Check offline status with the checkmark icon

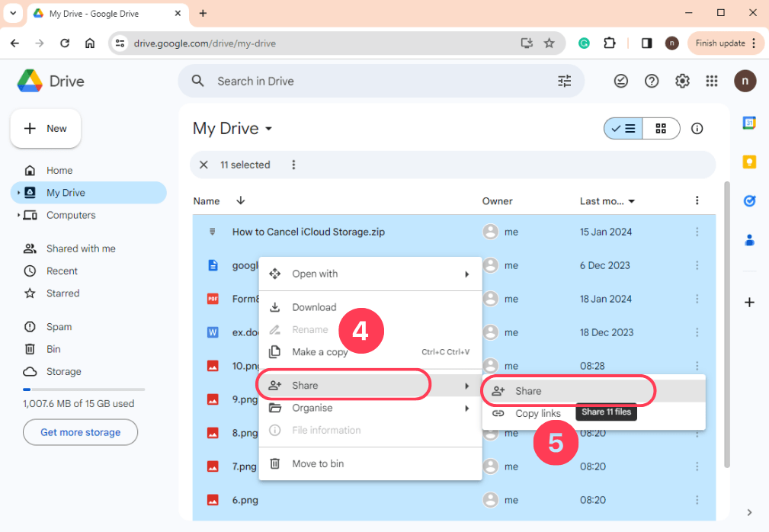621,81
